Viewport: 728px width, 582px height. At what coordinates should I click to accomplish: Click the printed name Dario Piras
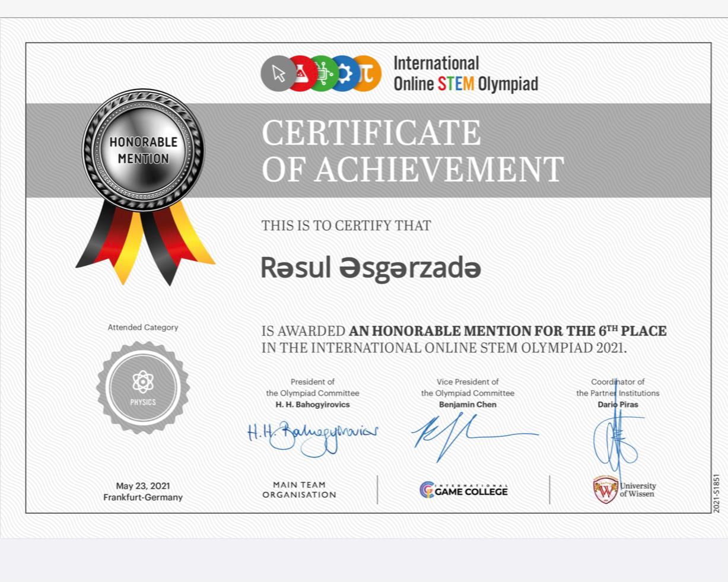pos(618,405)
